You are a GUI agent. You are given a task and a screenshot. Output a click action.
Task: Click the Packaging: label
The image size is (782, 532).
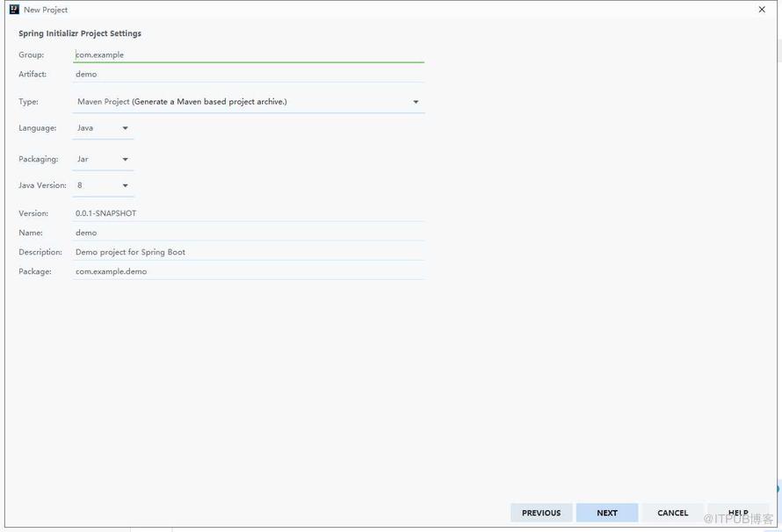[39, 160]
